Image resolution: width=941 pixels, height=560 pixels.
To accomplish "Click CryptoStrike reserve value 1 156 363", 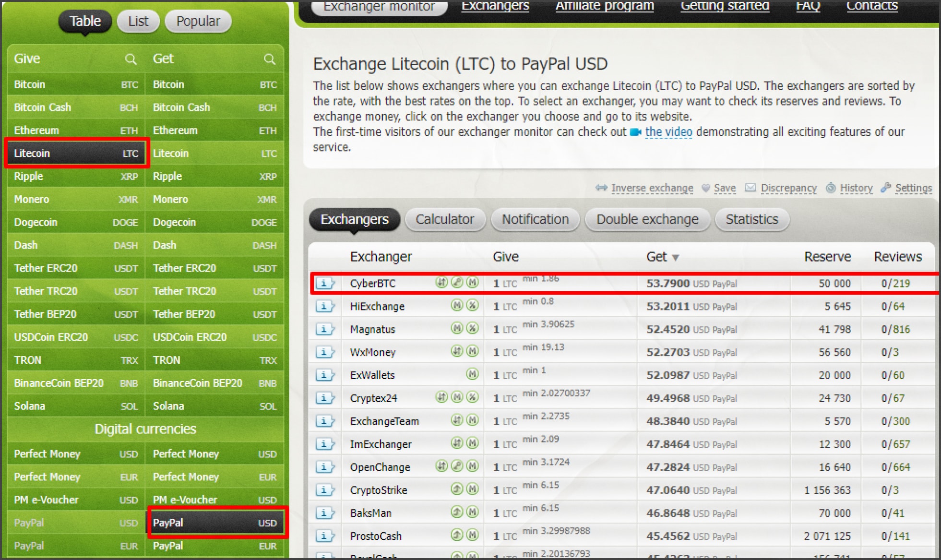I will pos(827,490).
